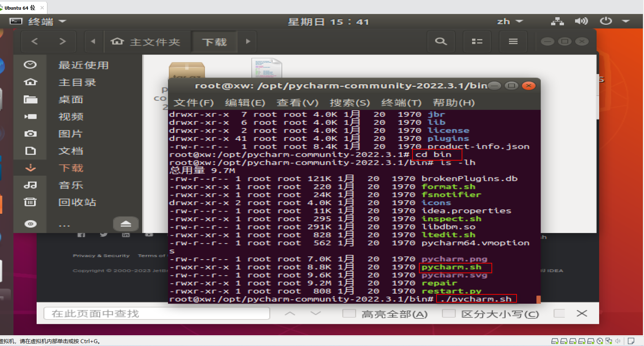
Task: Open the Privacy & Security link
Action: point(101,256)
